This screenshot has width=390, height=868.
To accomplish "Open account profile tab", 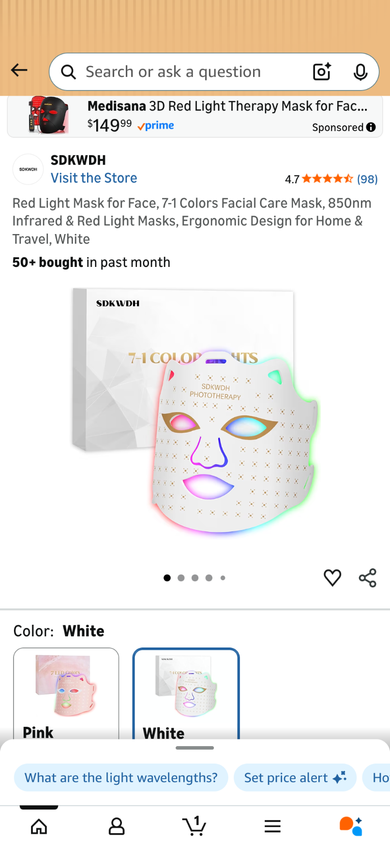I will (x=117, y=826).
